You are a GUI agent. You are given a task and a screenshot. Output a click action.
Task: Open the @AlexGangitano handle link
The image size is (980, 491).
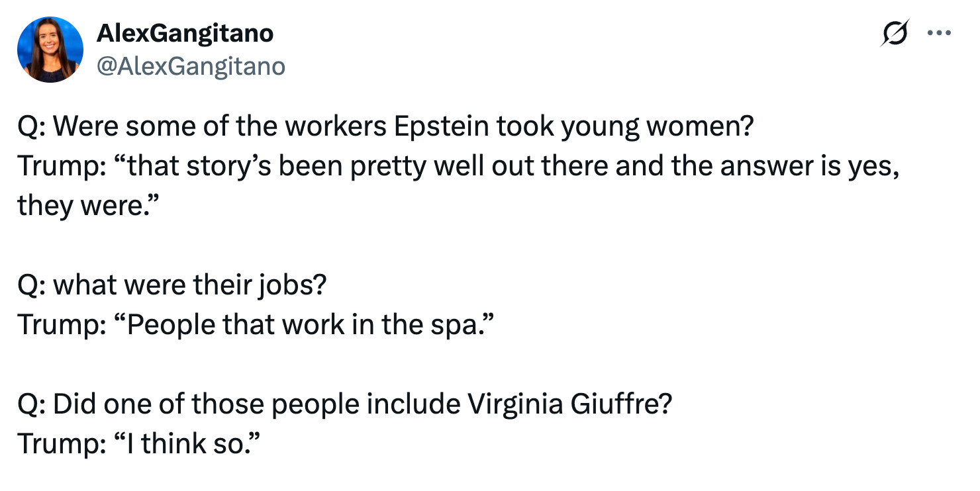(191, 66)
